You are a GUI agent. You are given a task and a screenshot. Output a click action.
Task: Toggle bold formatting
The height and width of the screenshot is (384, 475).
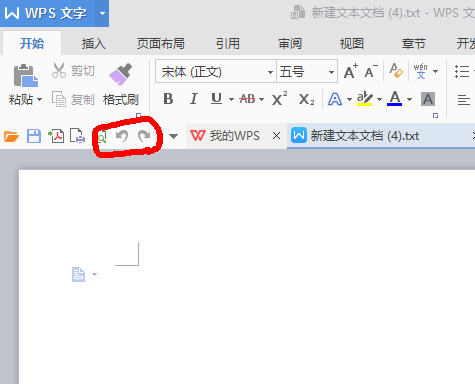(168, 99)
